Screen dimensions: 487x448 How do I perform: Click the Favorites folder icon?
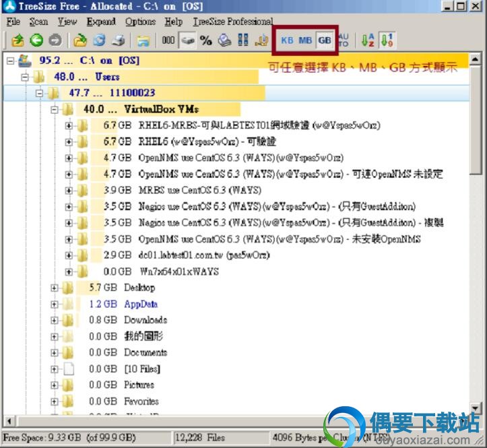tap(68, 402)
